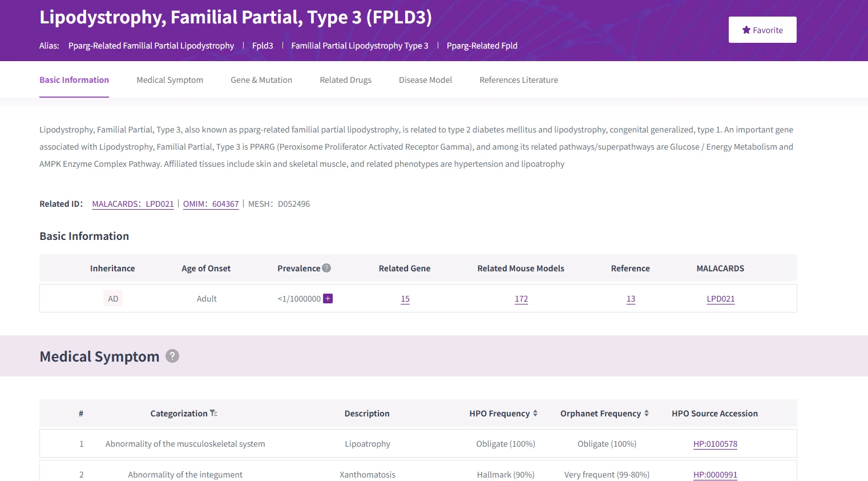Click the 15 related genes link
Viewport: 868px width, 481px height.
[405, 298]
